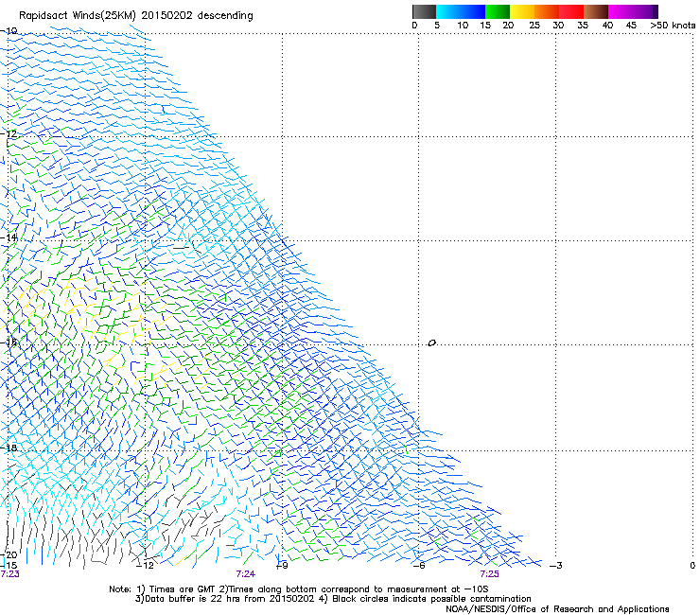Click the Rapidscat Winds(25KM) 20150202 descending title
Image resolution: width=700 pixels, height=615 pixels.
tap(135, 15)
